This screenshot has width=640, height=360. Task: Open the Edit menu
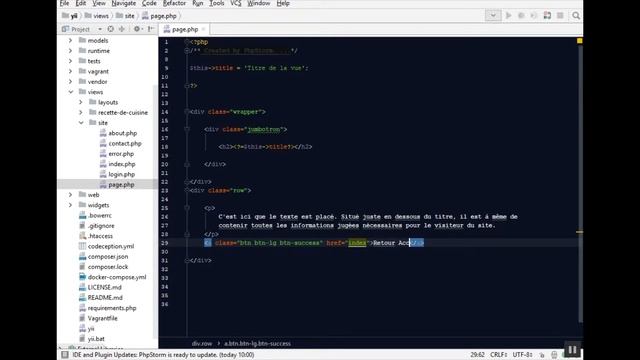[x=81, y=3]
